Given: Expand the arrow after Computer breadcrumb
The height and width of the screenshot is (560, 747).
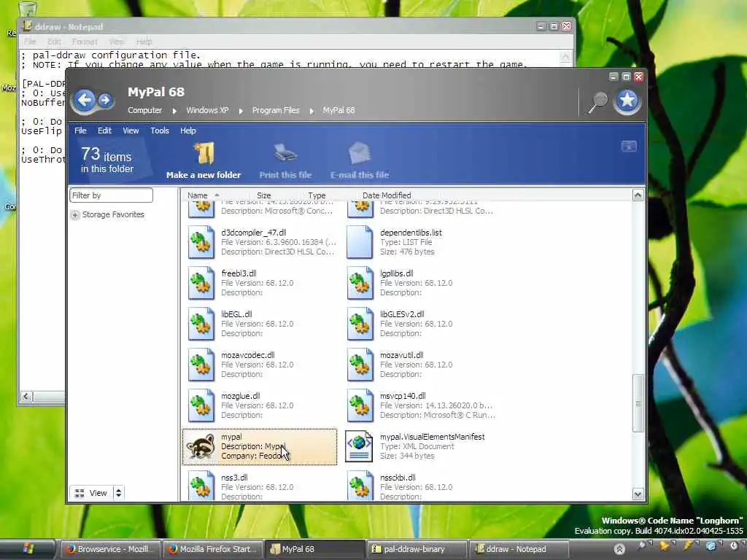Looking at the screenshot, I should click(174, 111).
